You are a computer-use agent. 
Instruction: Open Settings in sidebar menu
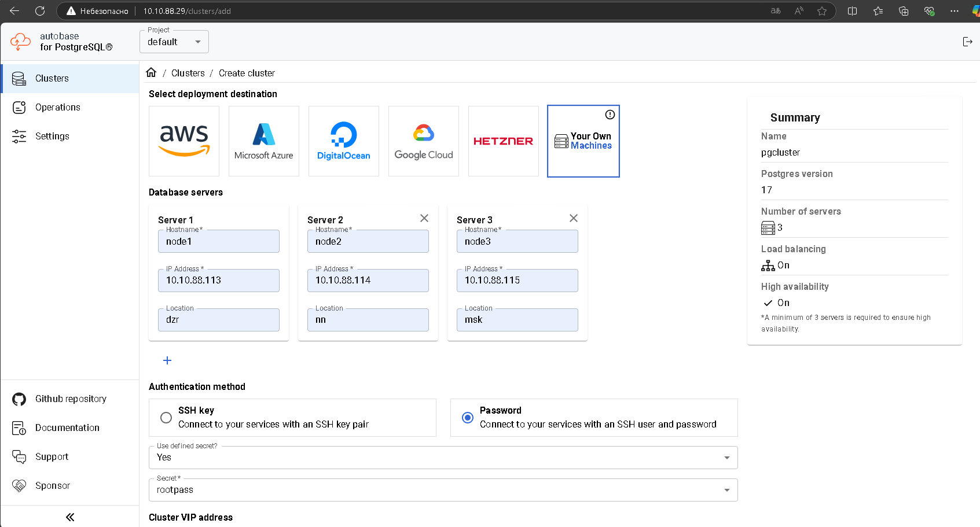[70, 137]
